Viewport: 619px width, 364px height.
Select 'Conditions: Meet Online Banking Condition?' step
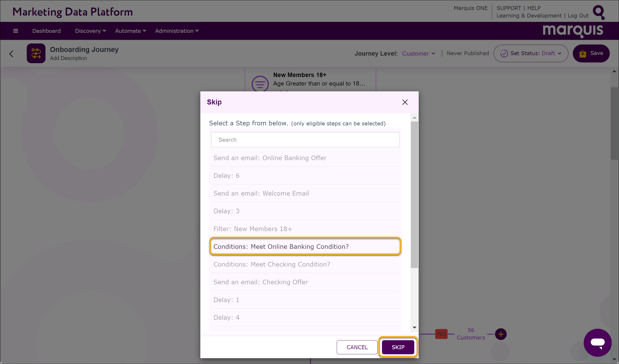click(x=305, y=246)
